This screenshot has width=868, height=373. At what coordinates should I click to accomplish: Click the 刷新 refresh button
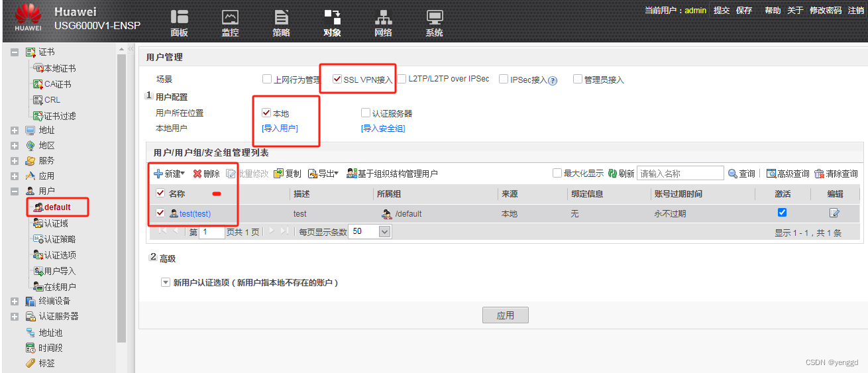coord(622,174)
